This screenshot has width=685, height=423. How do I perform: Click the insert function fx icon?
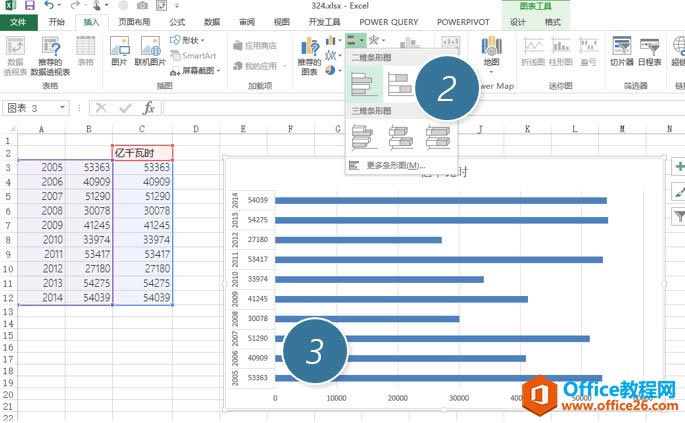[x=149, y=108]
